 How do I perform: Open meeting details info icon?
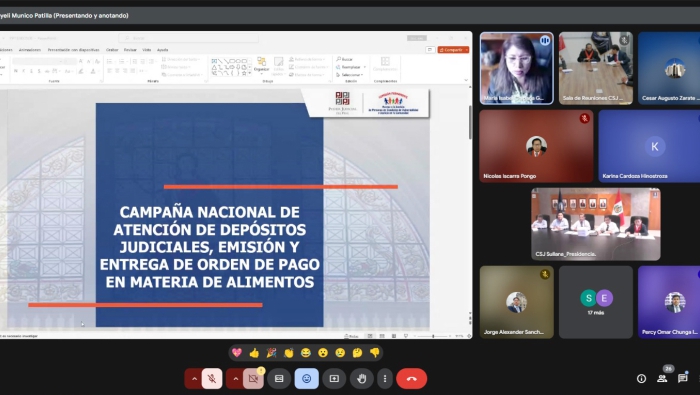click(642, 378)
